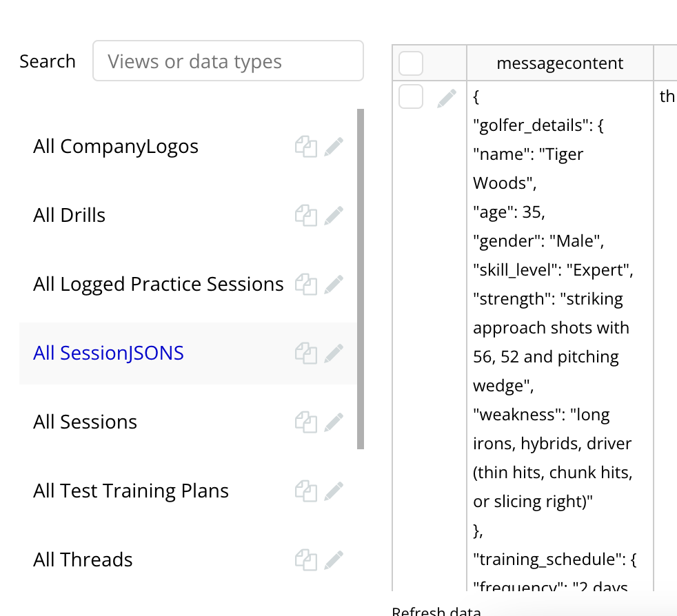Edit the Tiger Woods row entry
The width and height of the screenshot is (677, 616).
447,99
